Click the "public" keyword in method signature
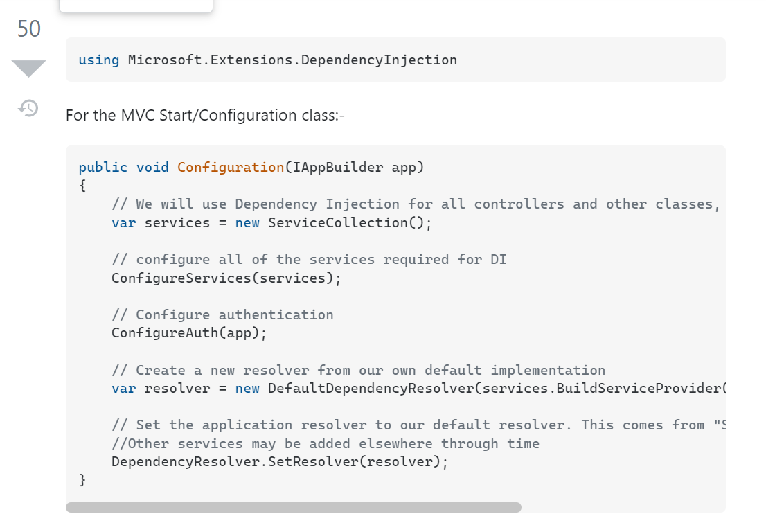Screen dimensions: 766x532 [x=103, y=167]
